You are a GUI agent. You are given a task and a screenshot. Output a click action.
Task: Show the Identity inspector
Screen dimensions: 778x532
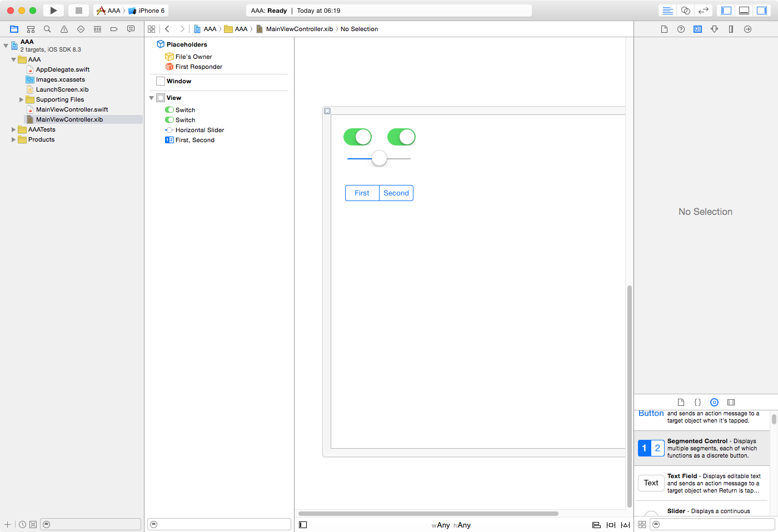point(697,29)
